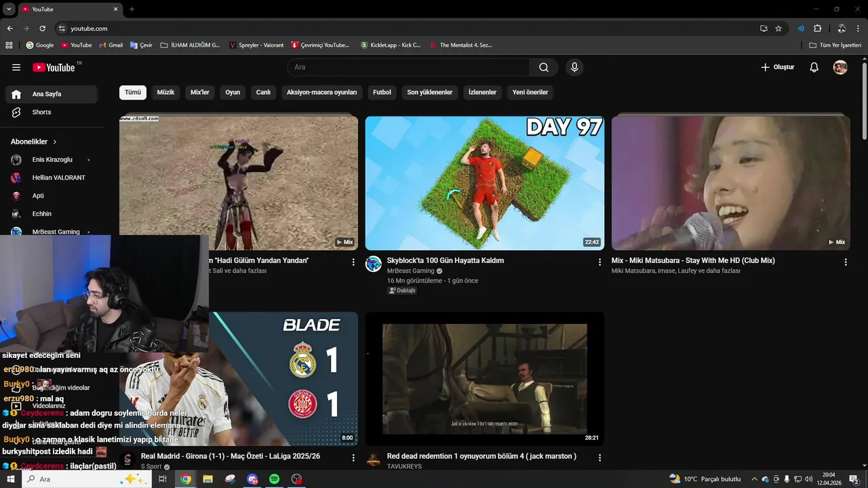
Task: Open the account avatar menu
Action: [840, 67]
